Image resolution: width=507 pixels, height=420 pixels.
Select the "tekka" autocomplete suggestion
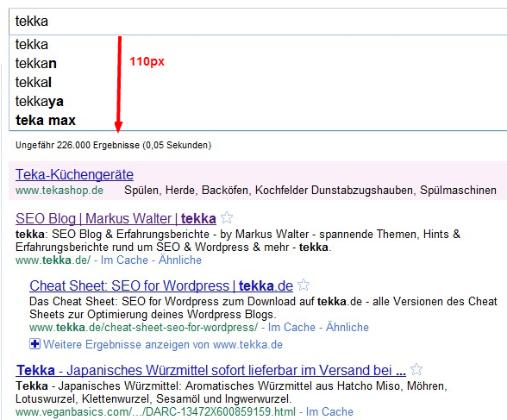tap(258, 44)
